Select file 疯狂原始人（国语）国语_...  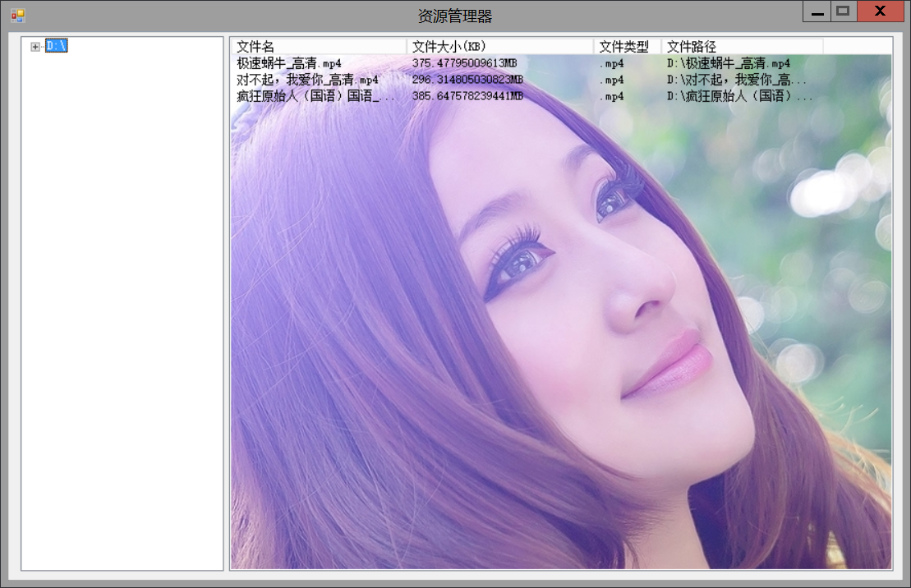point(315,96)
